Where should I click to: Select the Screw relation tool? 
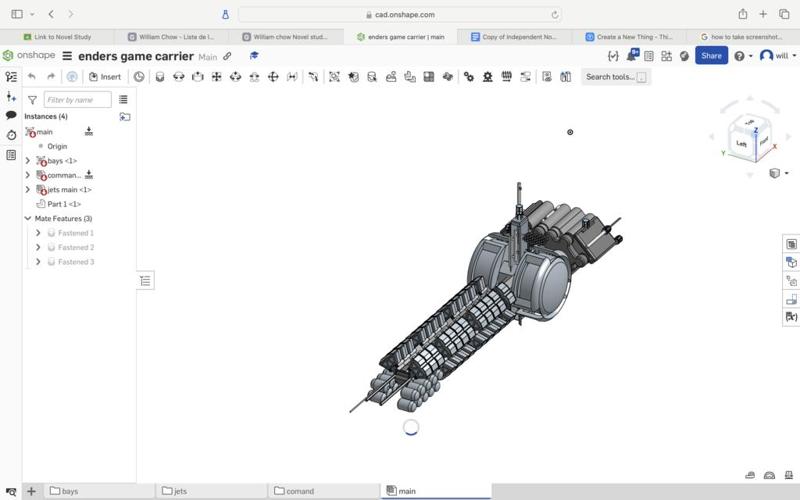(x=506, y=77)
